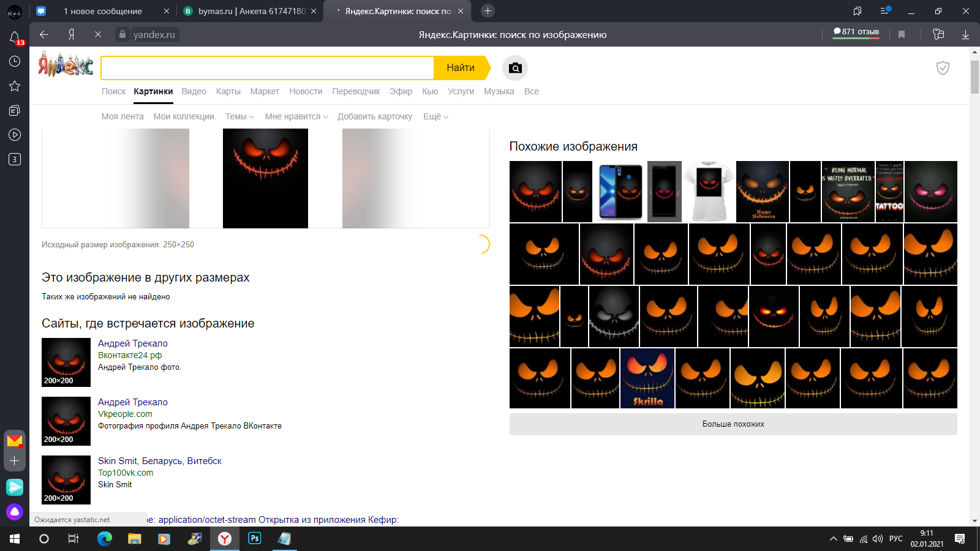The height and width of the screenshot is (551, 980).
Task: Click the camera image search icon
Action: coord(515,68)
